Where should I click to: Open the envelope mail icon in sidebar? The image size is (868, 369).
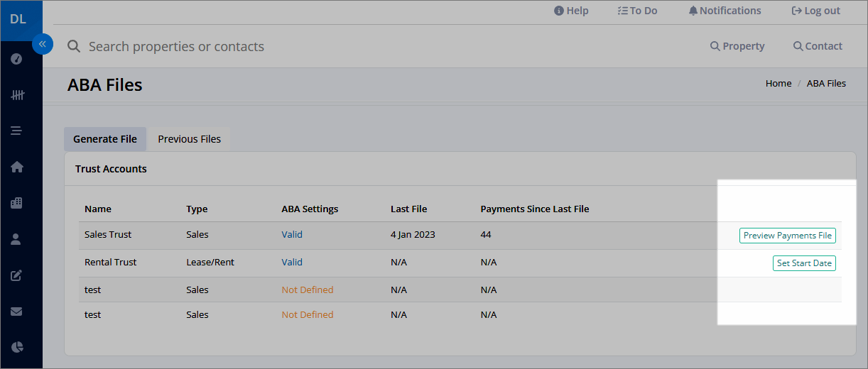[17, 311]
